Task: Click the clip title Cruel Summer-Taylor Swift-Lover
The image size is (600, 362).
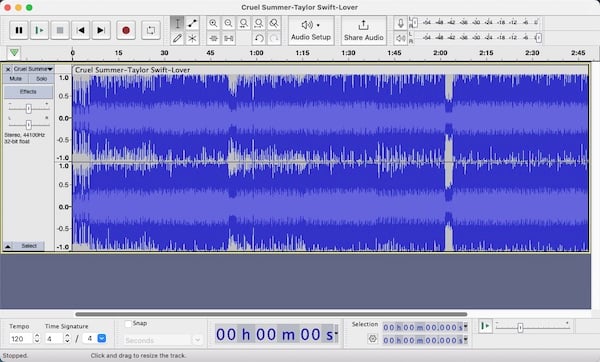Action: tap(132, 70)
